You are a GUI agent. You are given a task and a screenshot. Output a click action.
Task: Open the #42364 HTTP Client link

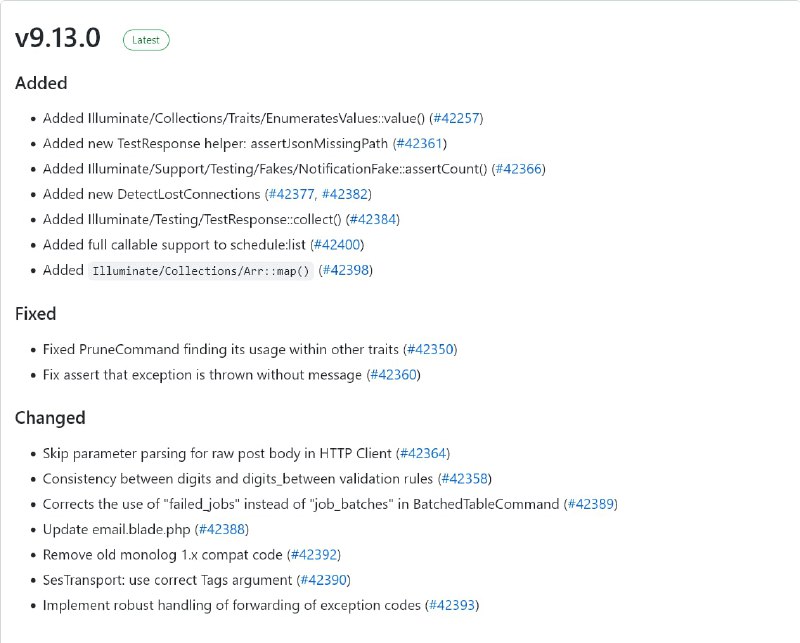[x=423, y=454]
